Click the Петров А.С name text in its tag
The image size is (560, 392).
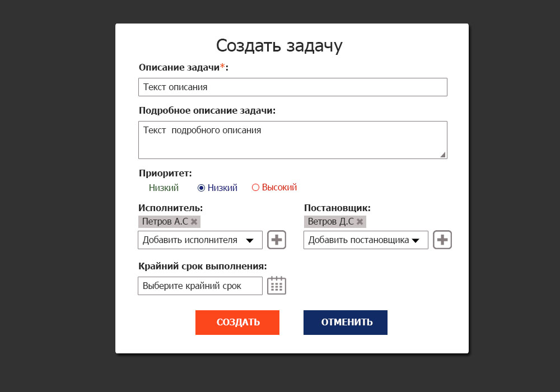pos(165,222)
